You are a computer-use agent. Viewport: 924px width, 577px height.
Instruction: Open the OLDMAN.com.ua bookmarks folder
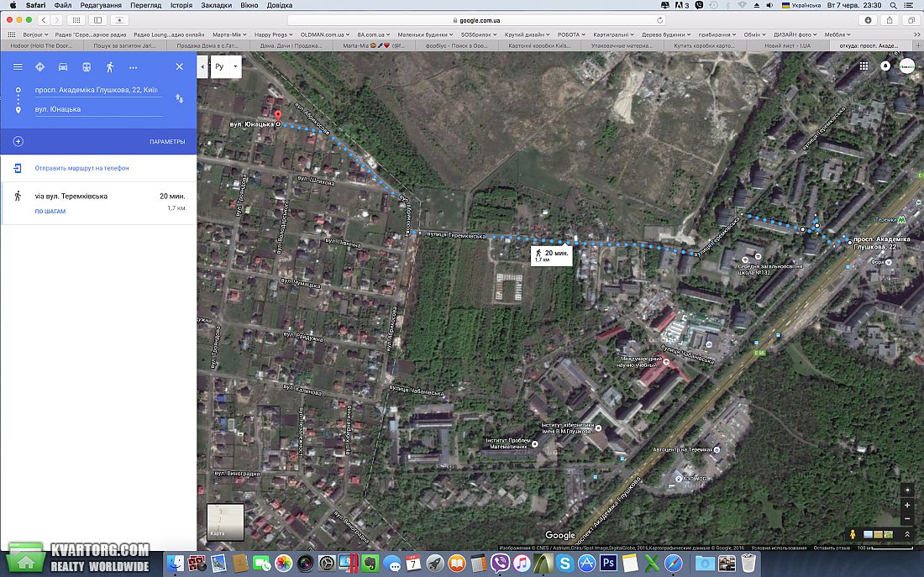tap(325, 34)
